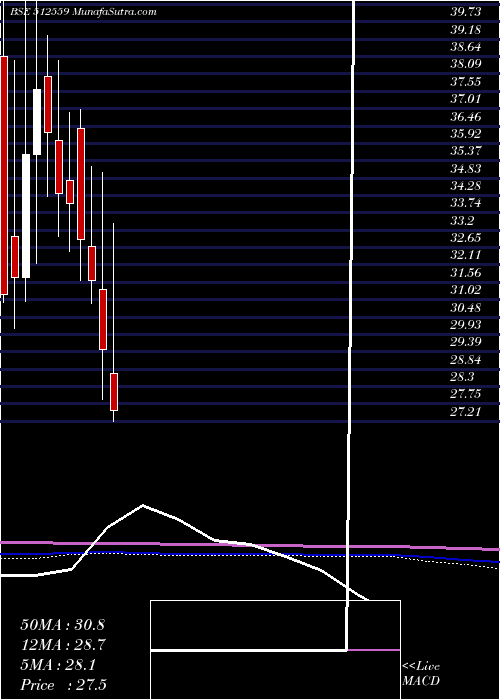The image size is (500, 700).
Task: Click the 36.46 price axis label
Action: [466, 117]
